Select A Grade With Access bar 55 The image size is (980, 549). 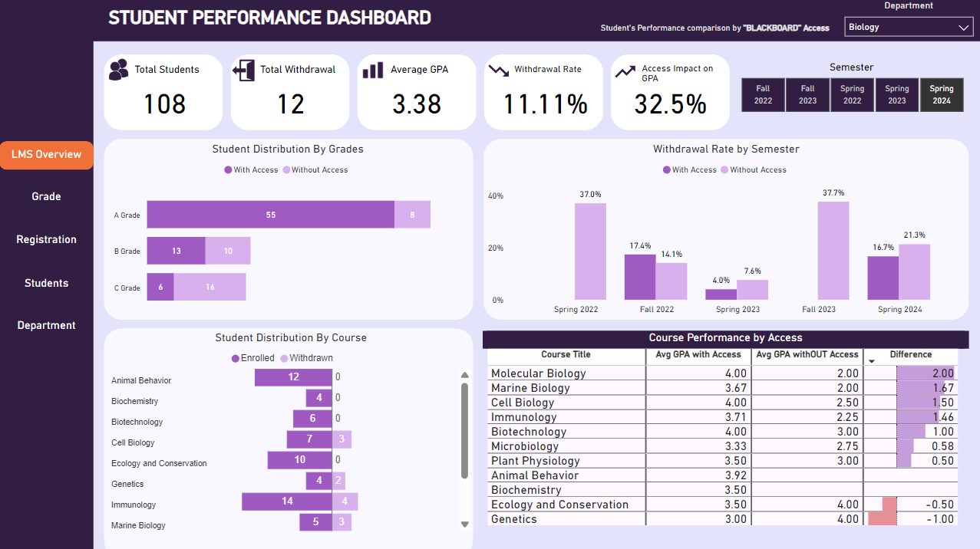[x=271, y=215]
